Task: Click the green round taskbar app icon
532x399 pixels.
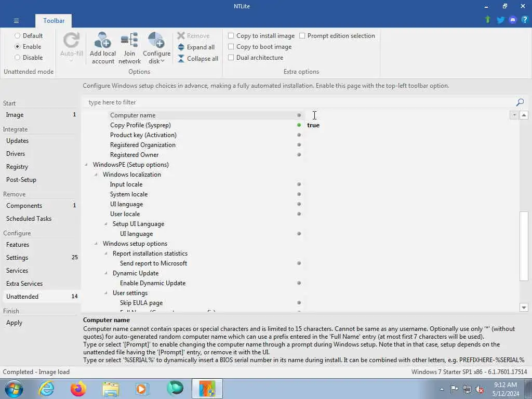Action: (x=175, y=388)
